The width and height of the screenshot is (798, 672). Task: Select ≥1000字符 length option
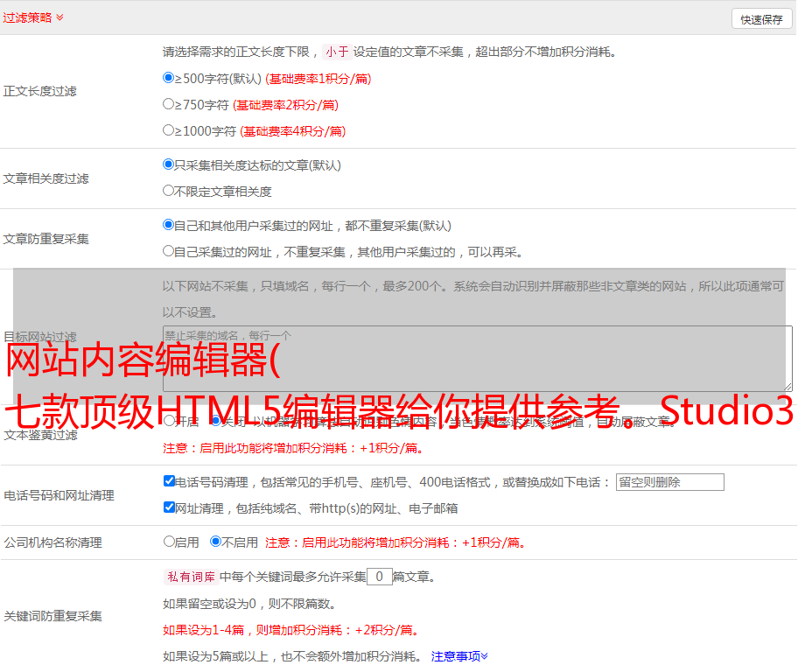[x=169, y=130]
